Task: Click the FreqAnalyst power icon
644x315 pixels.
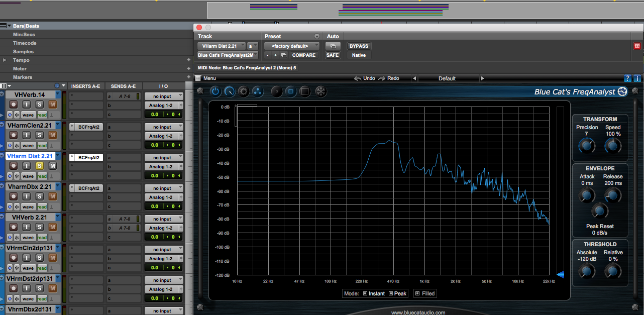Action: point(215,91)
